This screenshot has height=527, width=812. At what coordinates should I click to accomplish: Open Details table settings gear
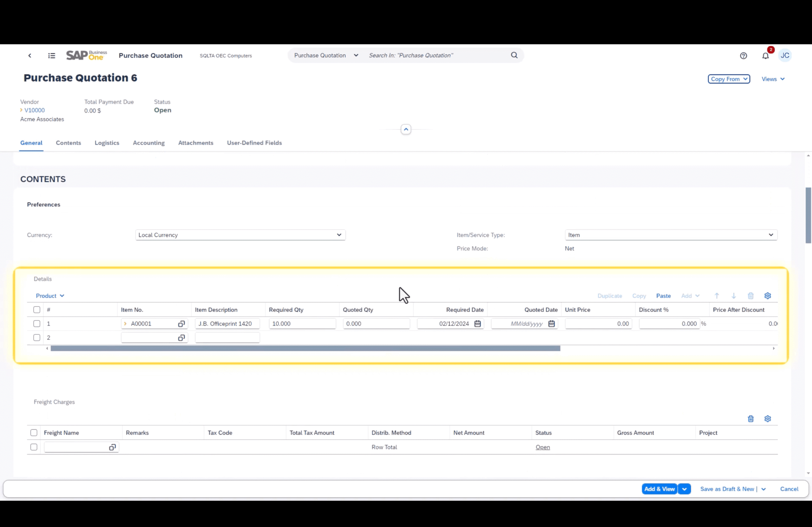tap(768, 296)
